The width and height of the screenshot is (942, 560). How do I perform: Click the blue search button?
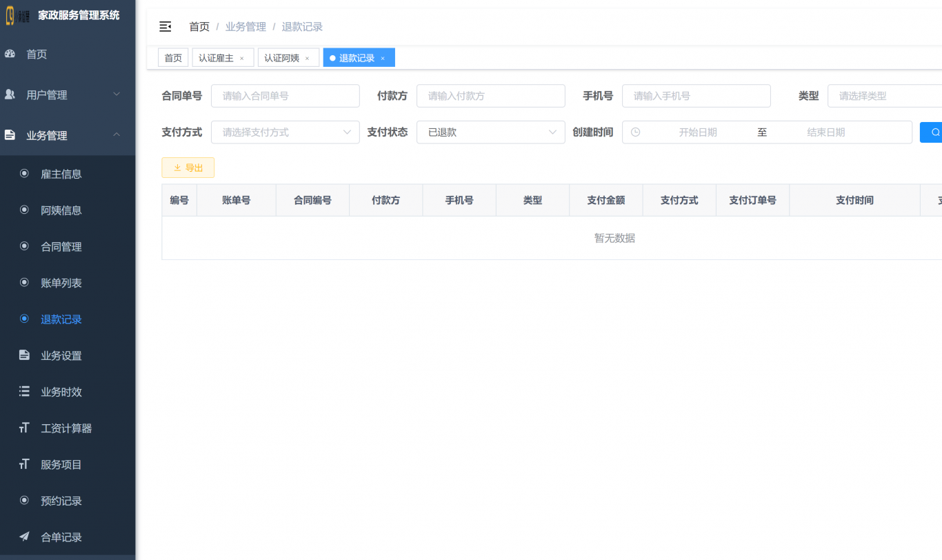931,132
